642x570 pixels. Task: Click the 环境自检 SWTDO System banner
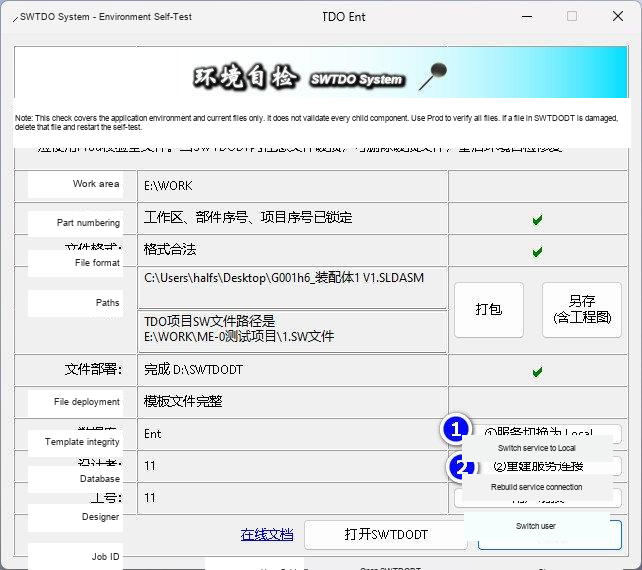point(321,72)
